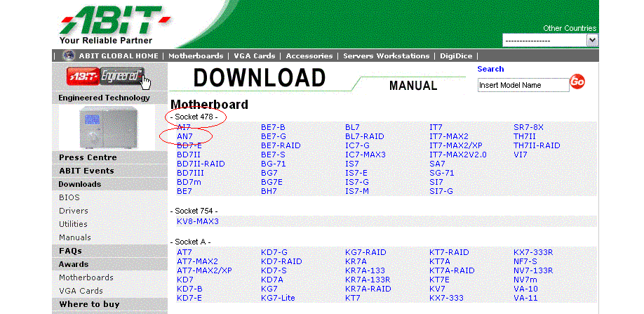The image size is (644, 314).
Task: Select Motherboards under Awards in sidebar
Action: coord(86,277)
